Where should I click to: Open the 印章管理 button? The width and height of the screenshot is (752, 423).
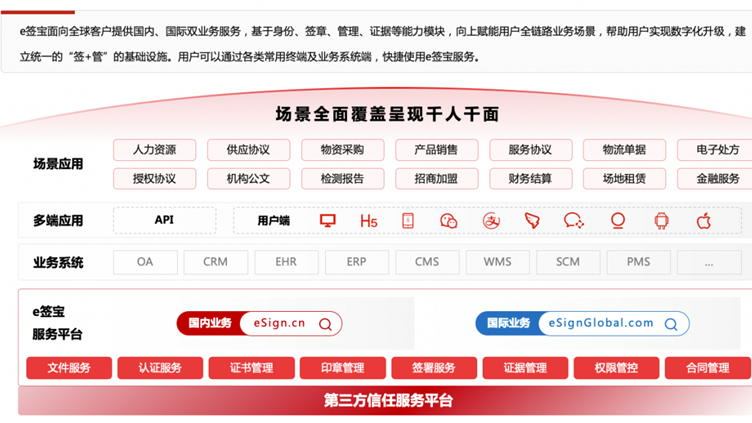coord(342,368)
